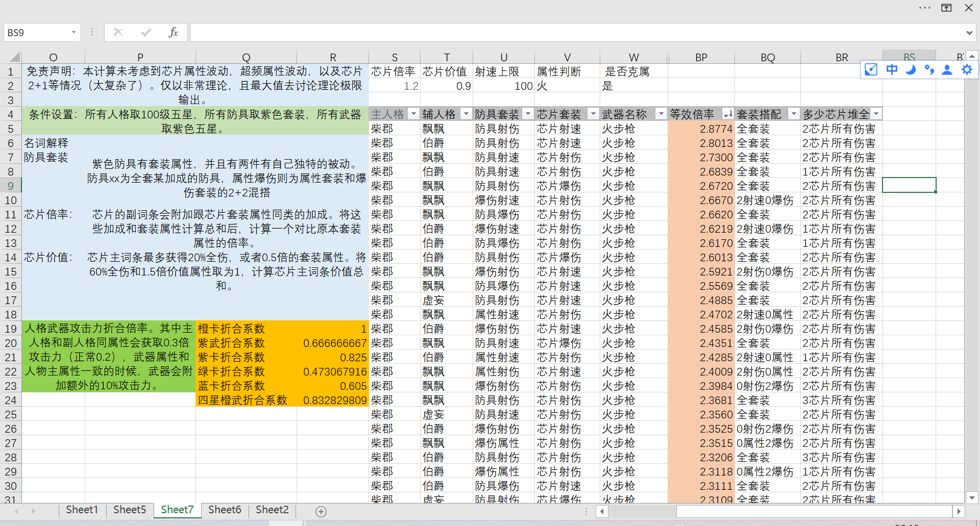Open Insert Function (fx) dialog
Screen dimensions: 980x526
[x=173, y=32]
